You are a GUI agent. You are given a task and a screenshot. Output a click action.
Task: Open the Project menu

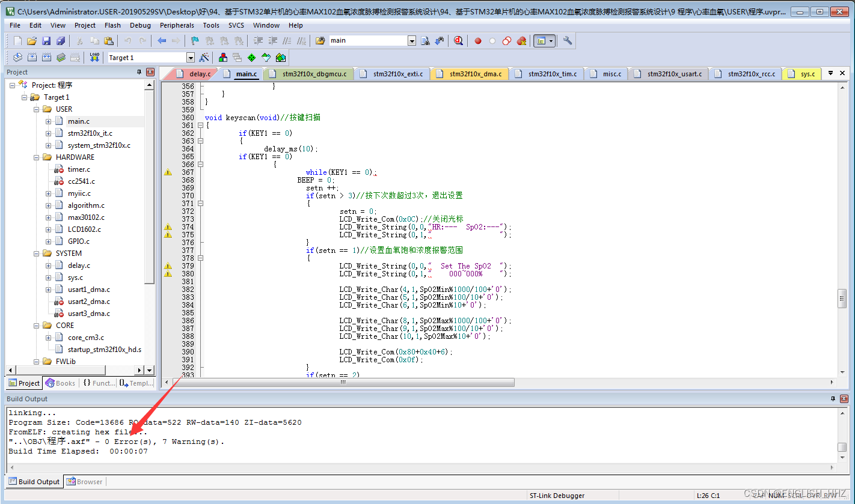(x=85, y=25)
